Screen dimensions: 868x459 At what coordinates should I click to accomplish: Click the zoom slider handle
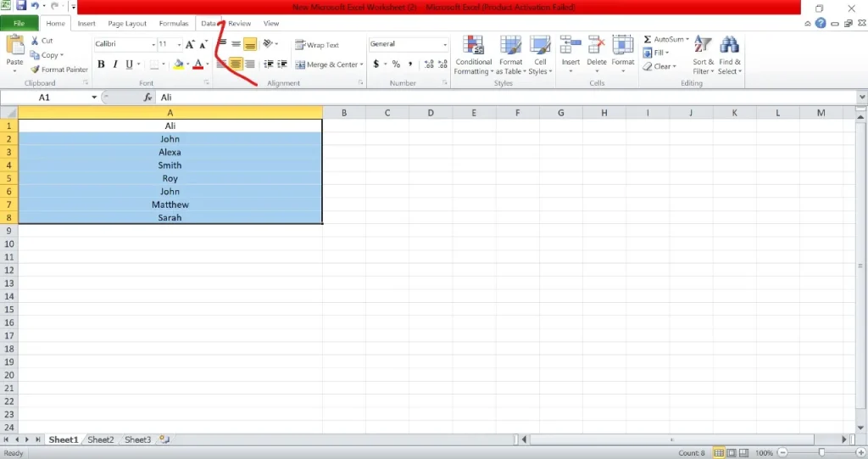(821, 453)
